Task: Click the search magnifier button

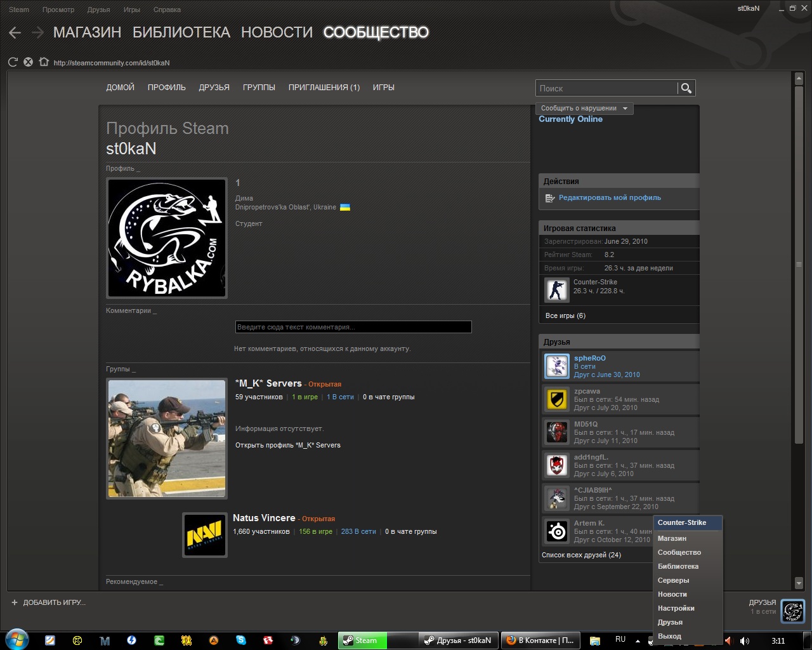Action: 686,88
